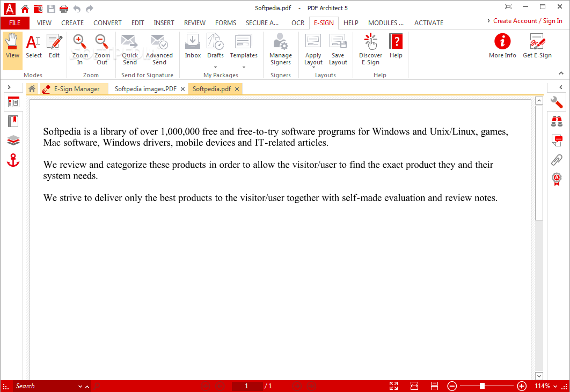The image size is (570, 392).
Task: Open Manage Signers
Action: 281,49
